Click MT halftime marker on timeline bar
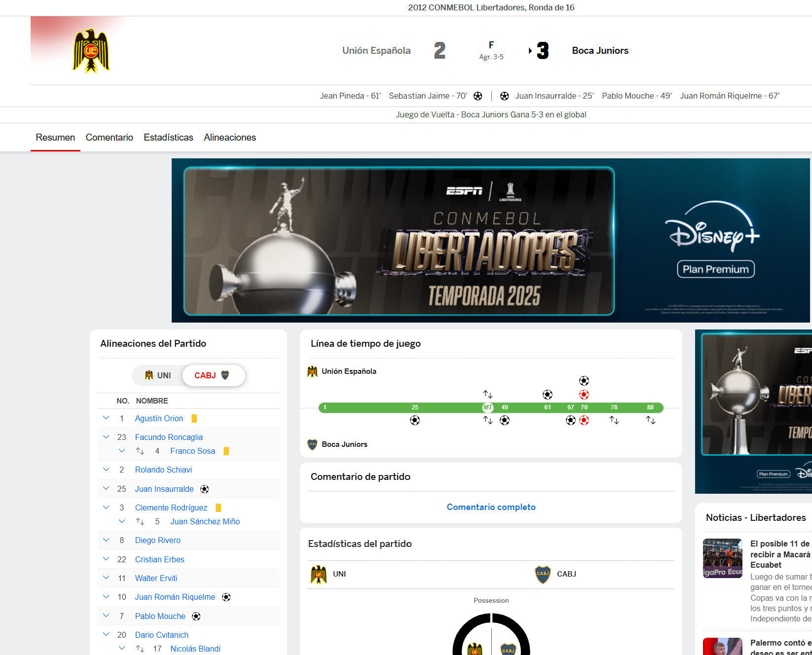This screenshot has height=655, width=812. coord(488,407)
